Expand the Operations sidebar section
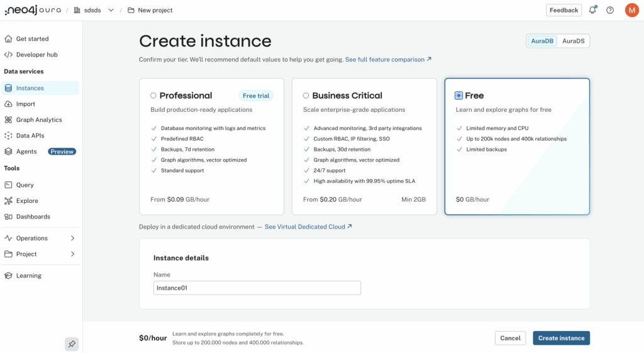 click(72, 239)
